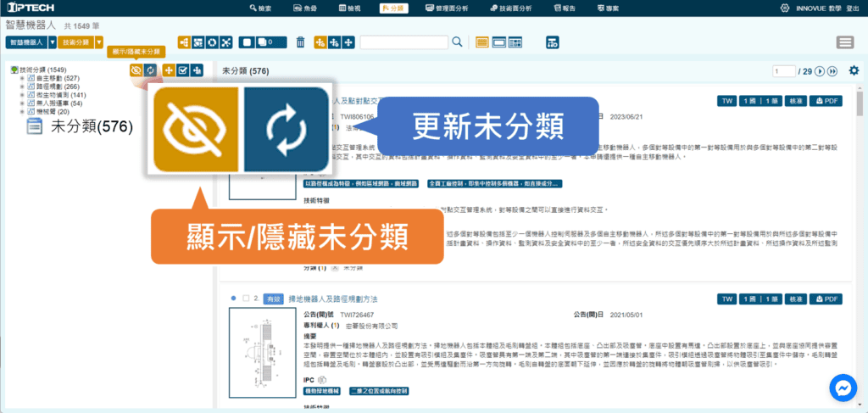The width and height of the screenshot is (868, 413).
Task: Check the checkbox for patent item 2
Action: 246,299
